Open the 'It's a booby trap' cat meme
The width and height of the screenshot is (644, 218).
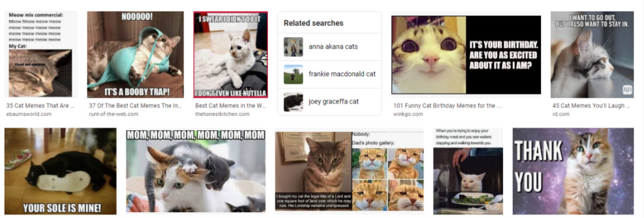[135, 55]
